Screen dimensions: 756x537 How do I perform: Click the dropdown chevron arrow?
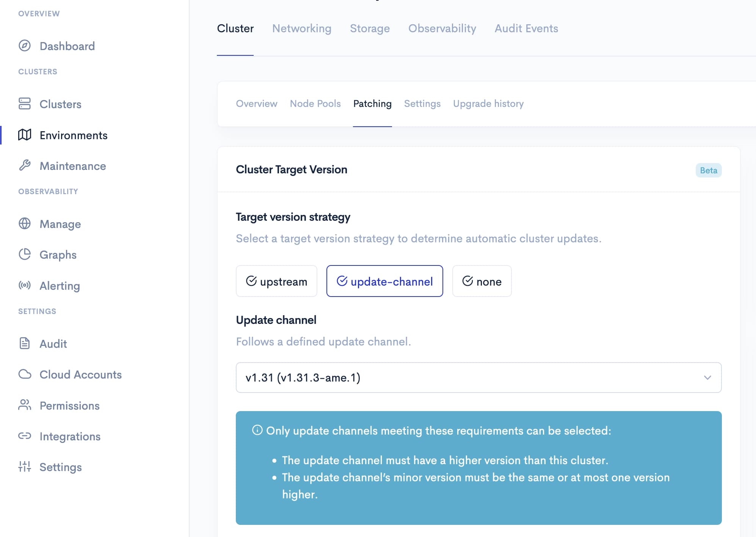click(x=707, y=378)
